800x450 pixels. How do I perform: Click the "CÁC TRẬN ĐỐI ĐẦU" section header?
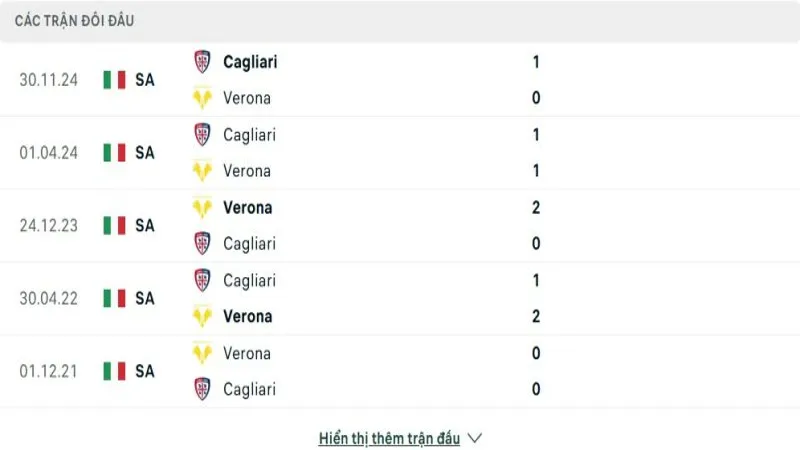pyautogui.click(x=75, y=21)
